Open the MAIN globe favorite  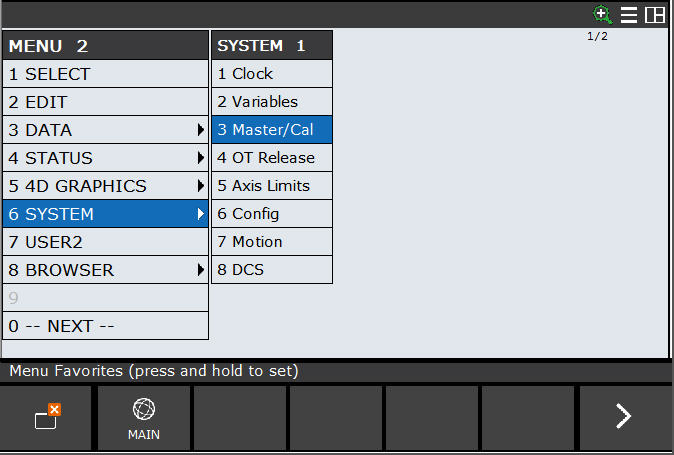(144, 418)
